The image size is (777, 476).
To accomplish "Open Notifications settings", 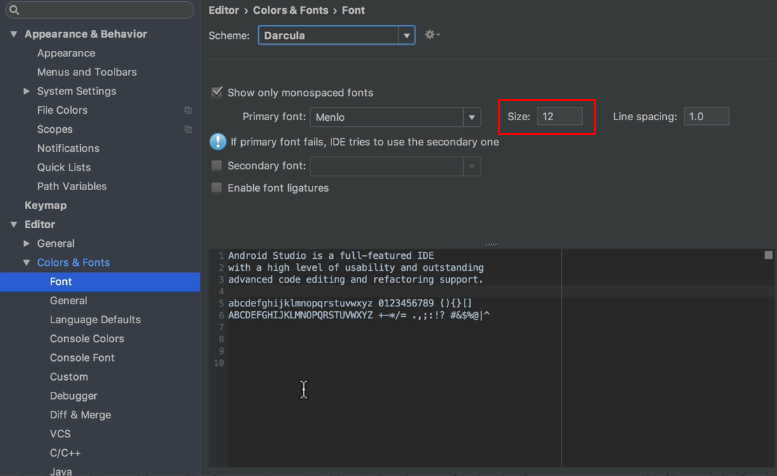I will 68,148.
